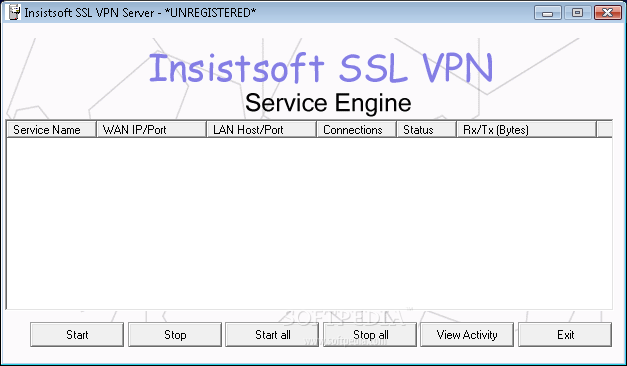Click the Stop button
Viewport: 627px width, 366px height.
[175, 334]
